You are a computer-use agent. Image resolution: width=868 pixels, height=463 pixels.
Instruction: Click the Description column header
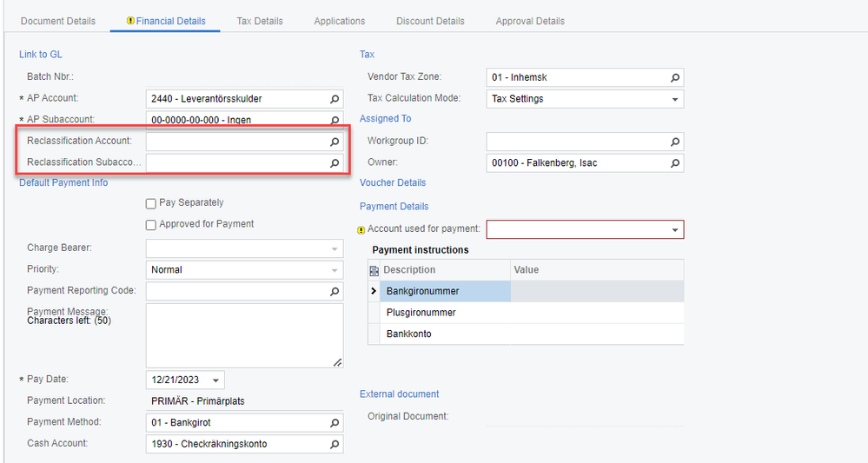coord(445,270)
